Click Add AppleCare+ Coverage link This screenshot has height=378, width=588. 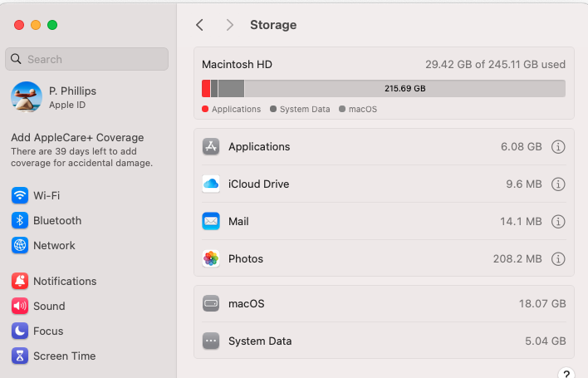coord(77,138)
